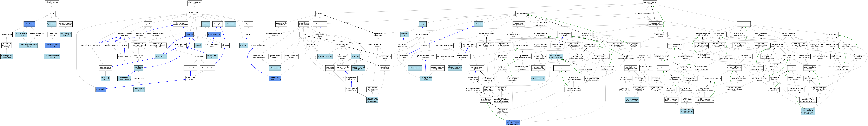Select the 'membrane protein proteolysis' node
The height and width of the screenshot is (126, 868).
794,79
